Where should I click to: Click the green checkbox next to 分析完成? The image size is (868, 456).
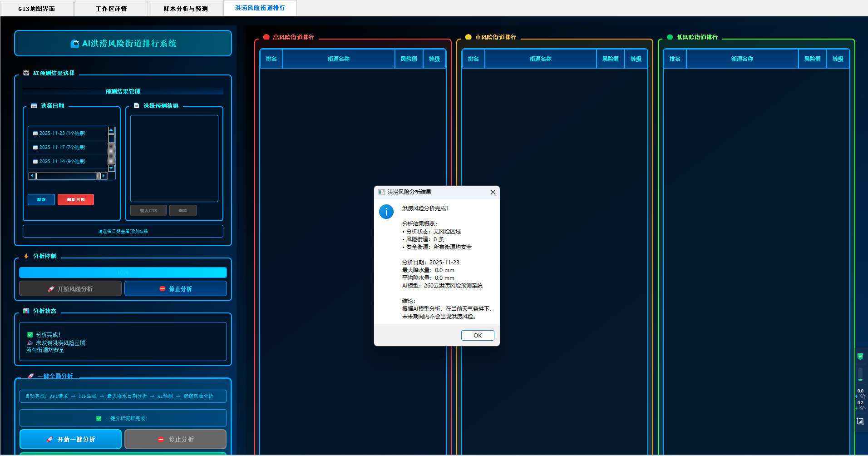tap(30, 335)
